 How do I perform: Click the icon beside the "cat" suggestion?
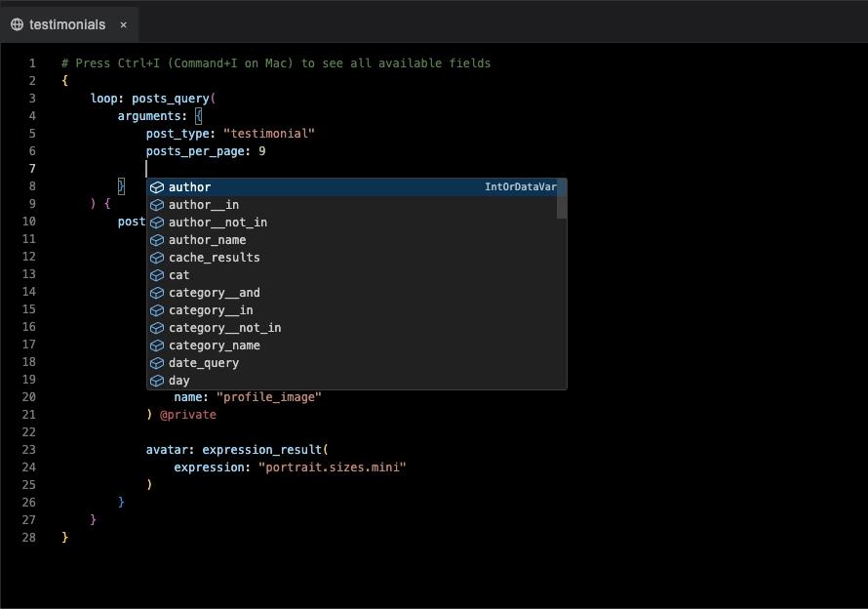coord(157,275)
